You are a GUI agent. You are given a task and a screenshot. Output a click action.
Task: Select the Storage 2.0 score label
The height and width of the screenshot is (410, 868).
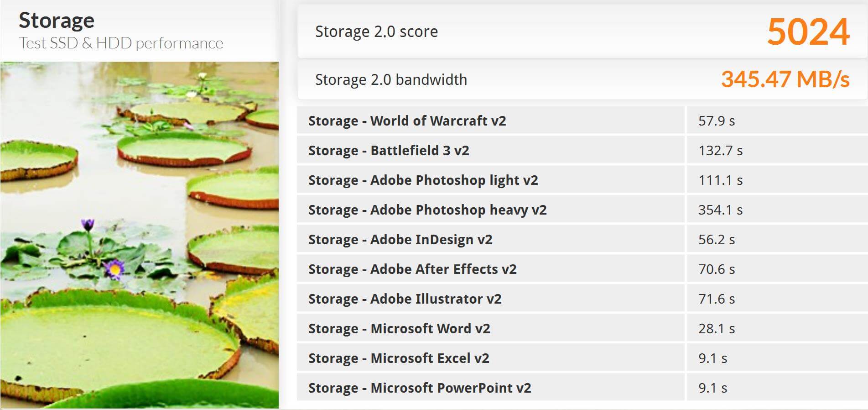tap(376, 32)
